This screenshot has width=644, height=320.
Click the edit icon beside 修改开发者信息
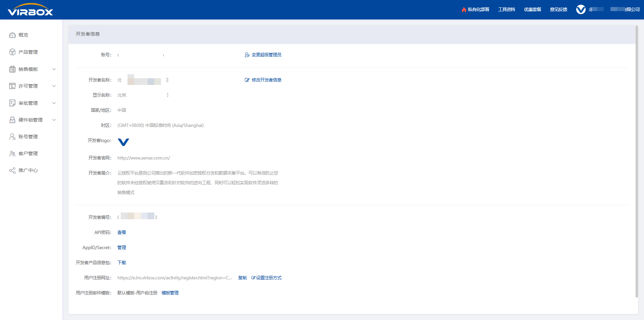[247, 80]
